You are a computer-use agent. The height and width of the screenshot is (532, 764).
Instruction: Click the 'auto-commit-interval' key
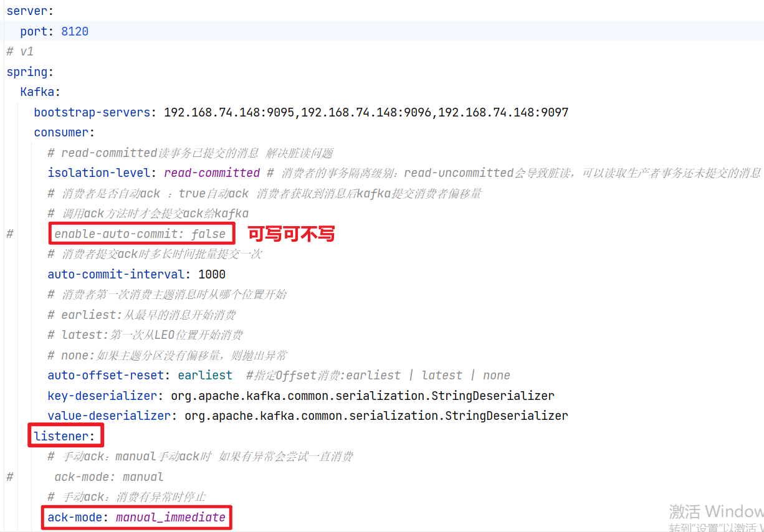pos(116,274)
